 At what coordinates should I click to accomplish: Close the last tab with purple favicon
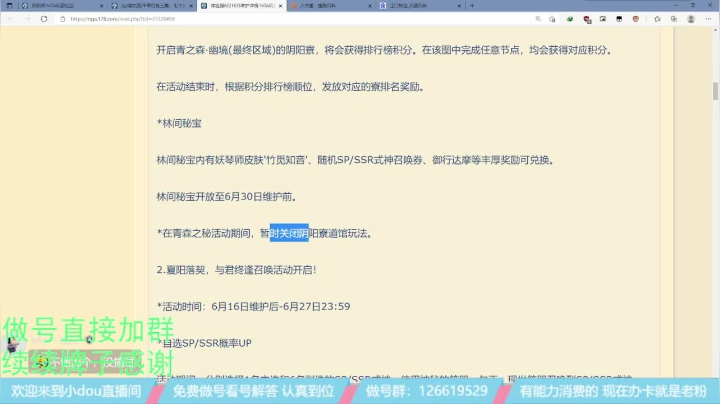pos(459,6)
